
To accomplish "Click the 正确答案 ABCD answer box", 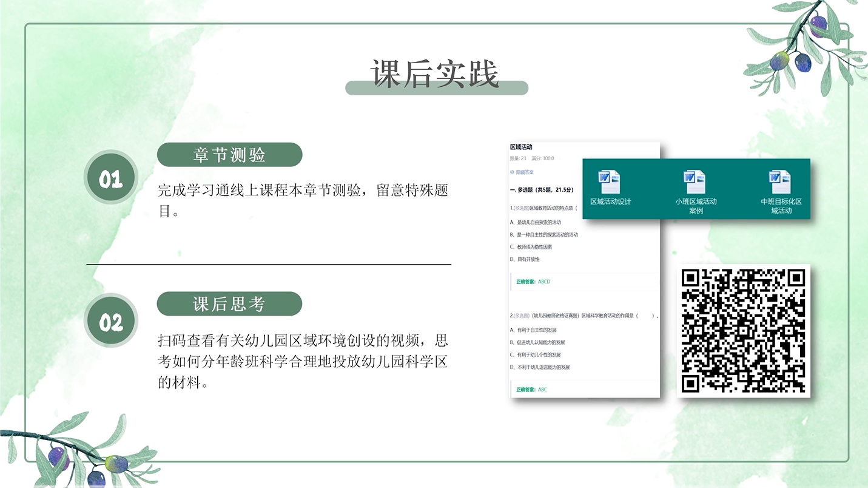I will [x=533, y=282].
